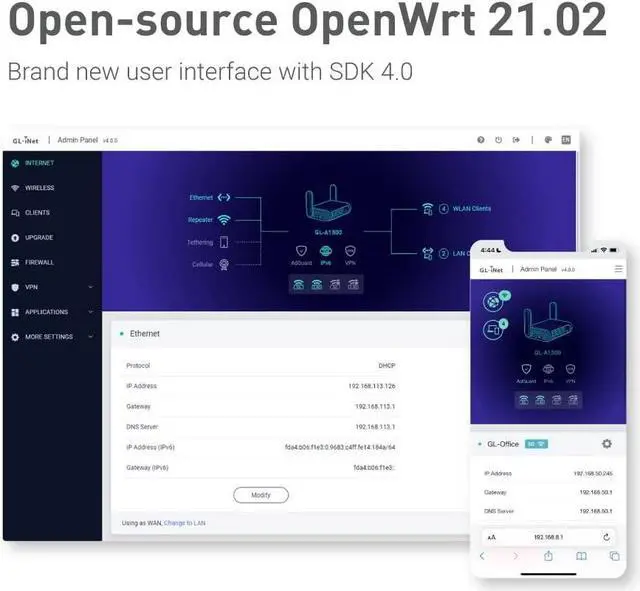
Task: Open GL-Office settings gear
Action: point(606,444)
